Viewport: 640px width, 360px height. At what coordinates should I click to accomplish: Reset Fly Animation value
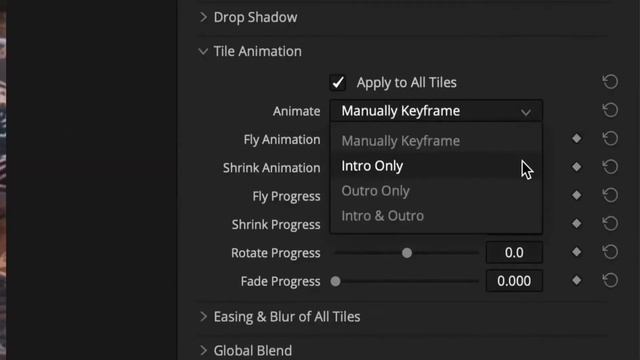(610, 138)
